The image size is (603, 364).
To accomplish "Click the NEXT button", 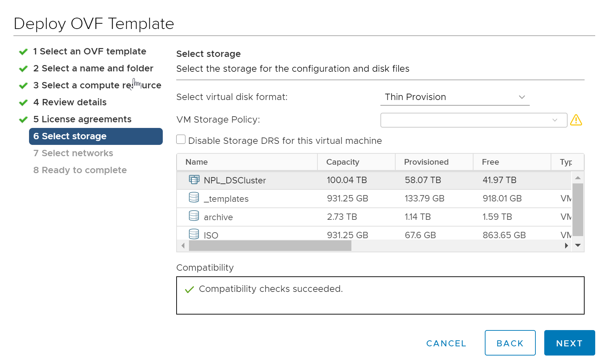I will point(569,343).
